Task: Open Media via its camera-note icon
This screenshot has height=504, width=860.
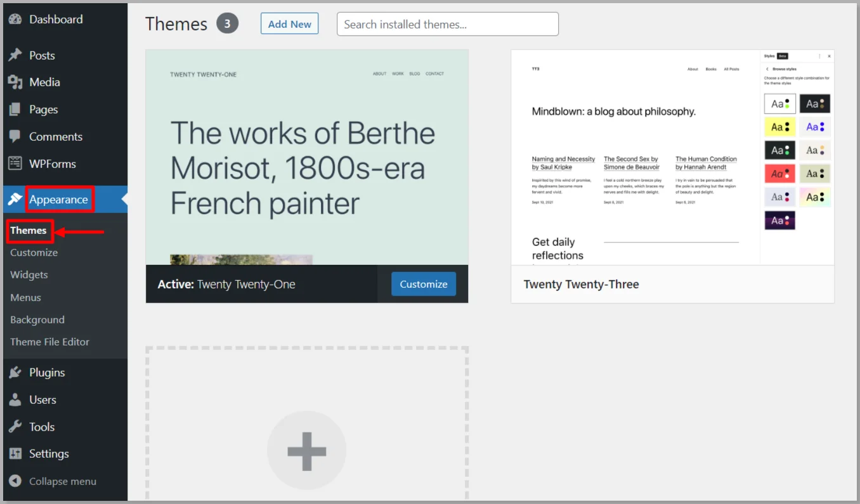Action: pyautogui.click(x=15, y=82)
